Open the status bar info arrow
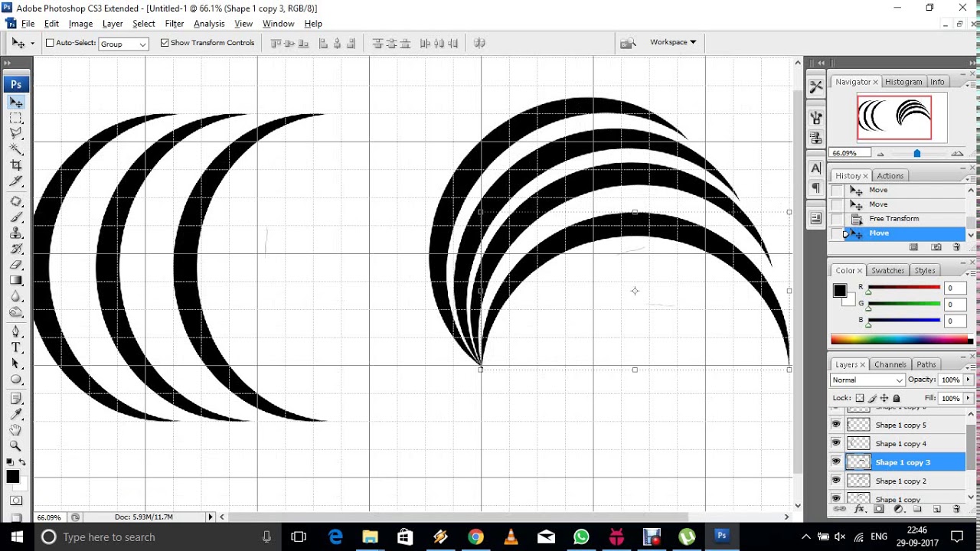Image resolution: width=980 pixels, height=551 pixels. 211,517
